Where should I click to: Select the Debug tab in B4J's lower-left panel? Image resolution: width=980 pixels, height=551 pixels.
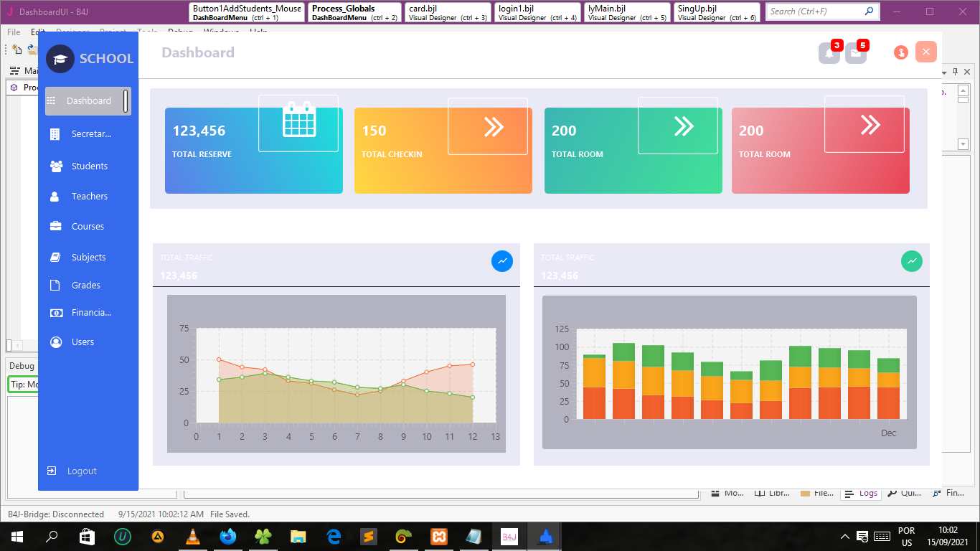click(x=22, y=366)
